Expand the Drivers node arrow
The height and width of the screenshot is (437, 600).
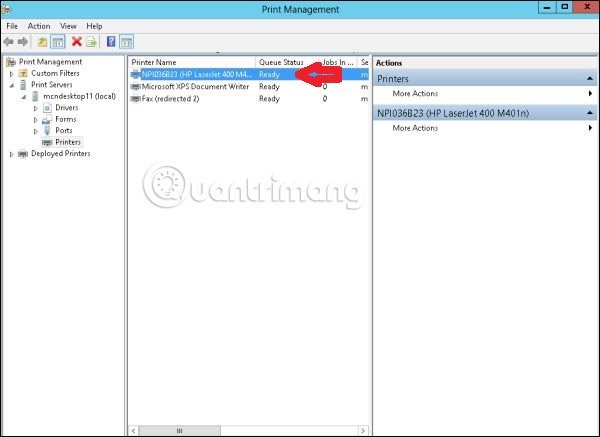36,108
